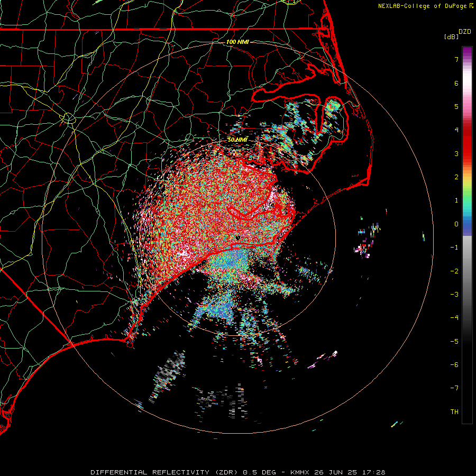Select the 2 value on the color scale
The height and width of the screenshot is (476, 476).
point(456,177)
